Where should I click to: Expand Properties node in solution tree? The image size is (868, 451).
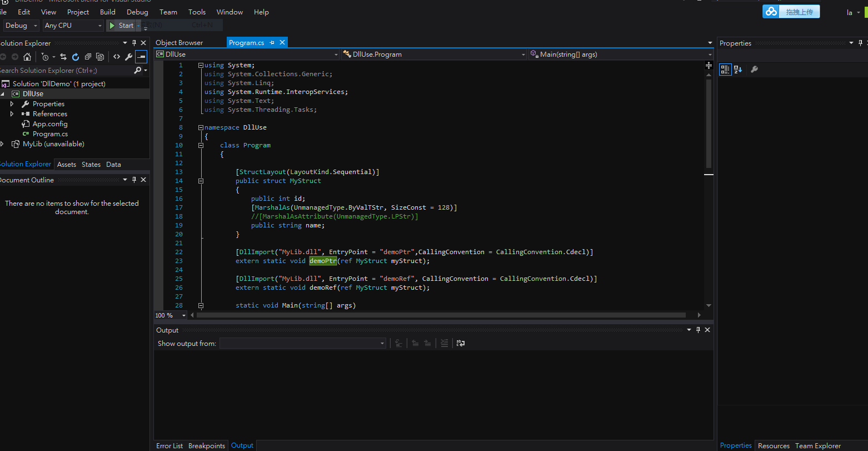coord(12,104)
